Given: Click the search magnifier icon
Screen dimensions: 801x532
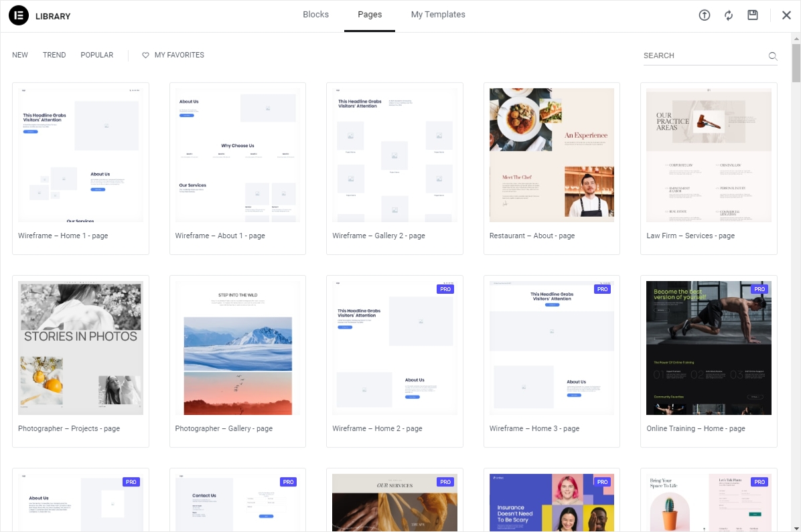Looking at the screenshot, I should click(x=773, y=56).
